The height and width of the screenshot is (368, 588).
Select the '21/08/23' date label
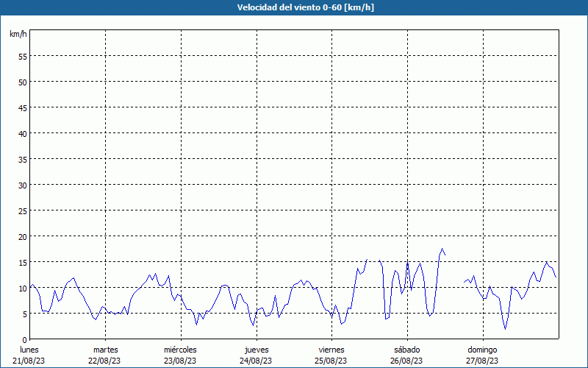tap(29, 361)
